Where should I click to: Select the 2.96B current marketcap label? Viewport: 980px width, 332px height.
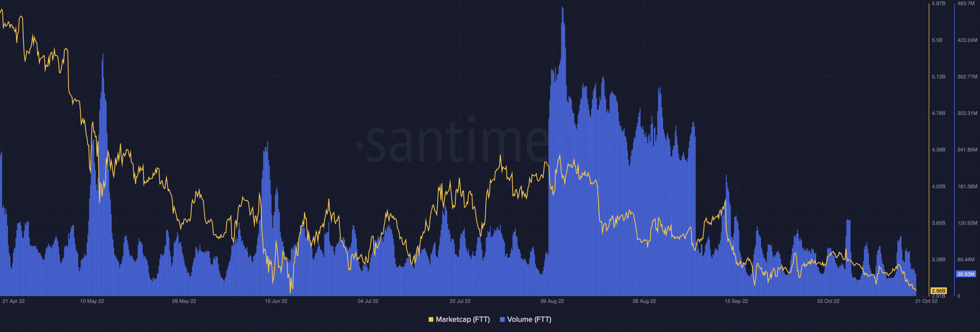point(938,291)
